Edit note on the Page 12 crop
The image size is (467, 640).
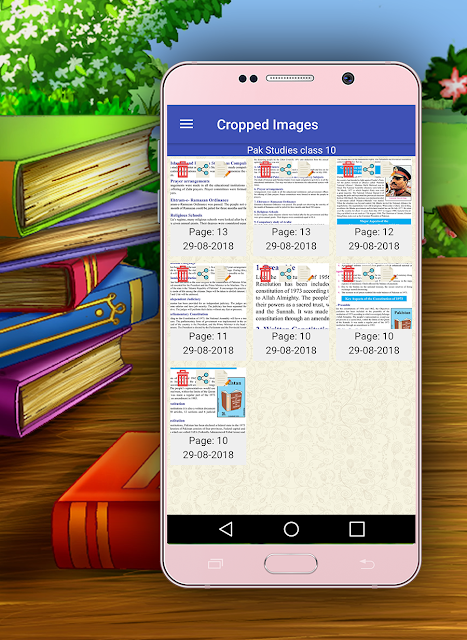click(x=388, y=169)
